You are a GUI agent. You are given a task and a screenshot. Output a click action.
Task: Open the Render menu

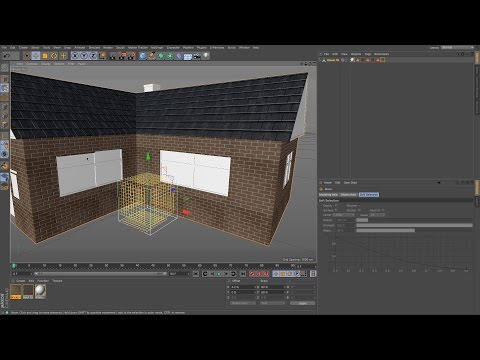(x=108, y=48)
